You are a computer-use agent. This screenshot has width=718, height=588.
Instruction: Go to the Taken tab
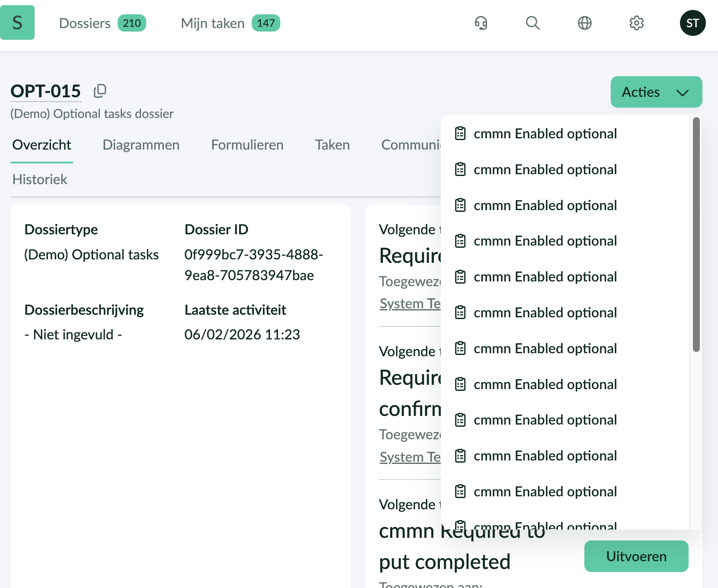coord(332,145)
